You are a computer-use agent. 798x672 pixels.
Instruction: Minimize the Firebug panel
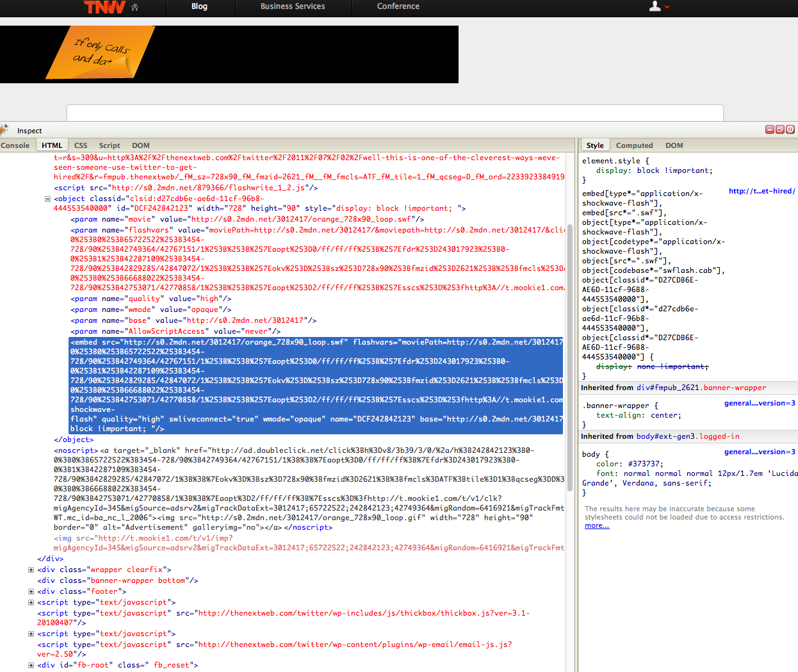point(770,129)
